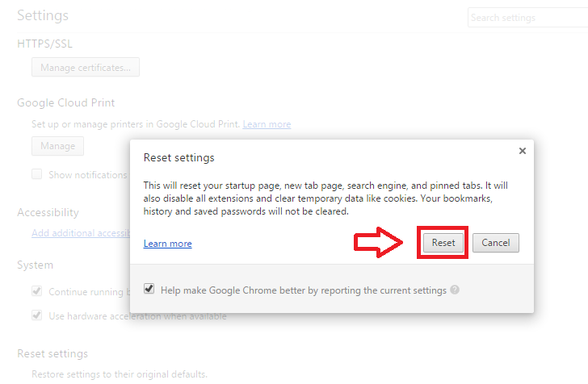Disable Continue running background apps checkbox

coord(37,291)
